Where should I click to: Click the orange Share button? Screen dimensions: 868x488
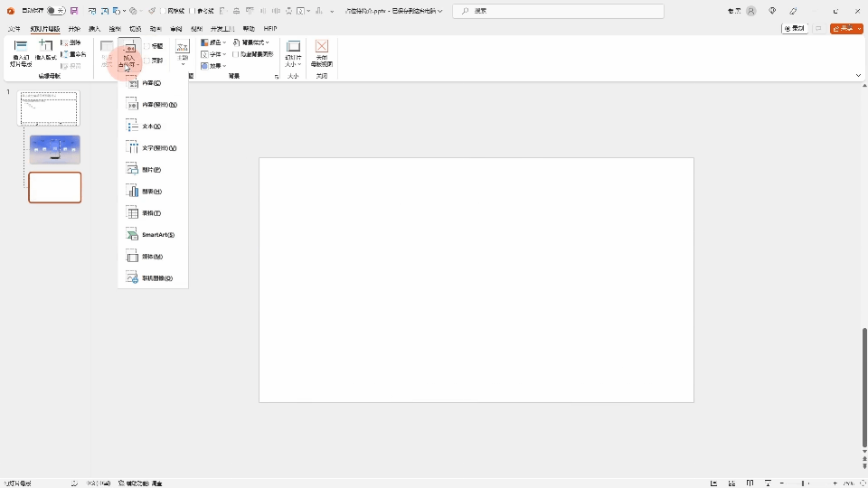click(843, 28)
